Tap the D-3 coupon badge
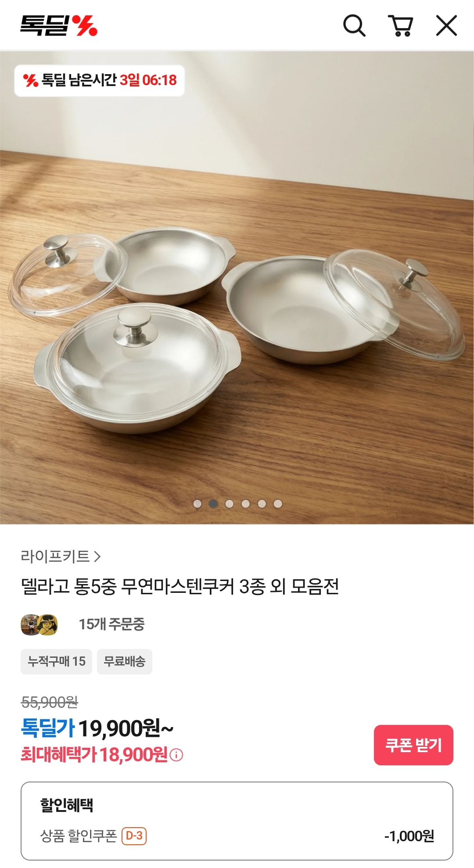 coord(134,836)
